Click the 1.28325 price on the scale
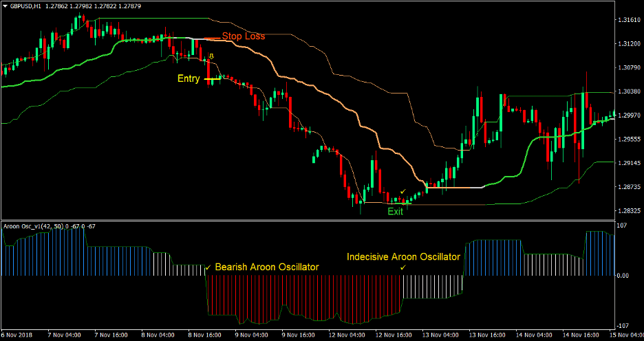 [x=627, y=211]
